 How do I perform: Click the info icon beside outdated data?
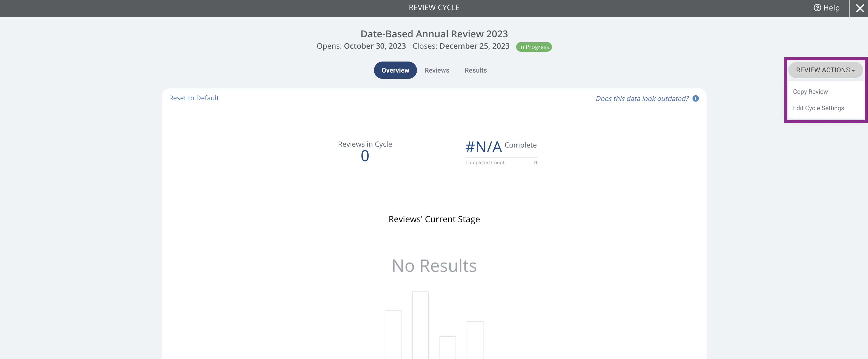695,98
